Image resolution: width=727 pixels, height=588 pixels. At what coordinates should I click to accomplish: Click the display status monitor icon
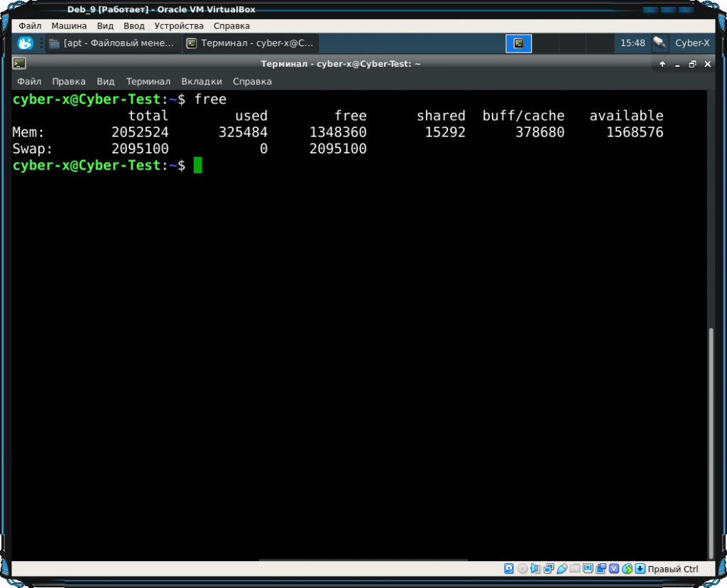(588, 569)
